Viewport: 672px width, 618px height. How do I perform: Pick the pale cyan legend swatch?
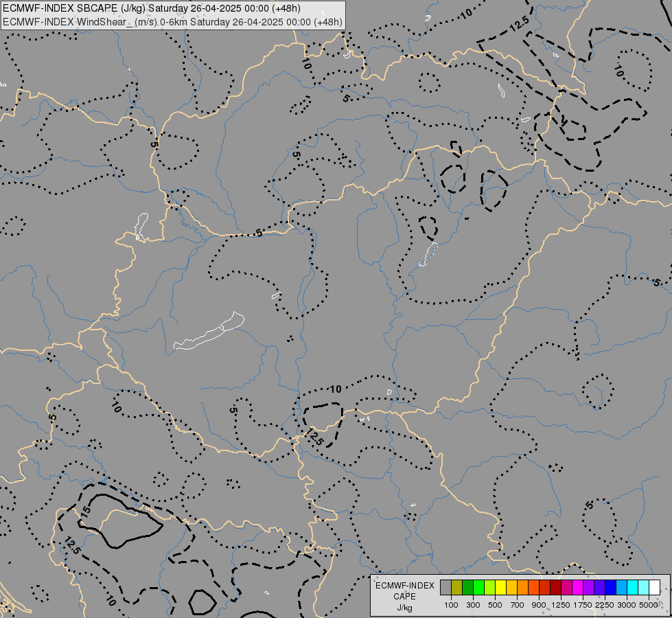point(644,587)
